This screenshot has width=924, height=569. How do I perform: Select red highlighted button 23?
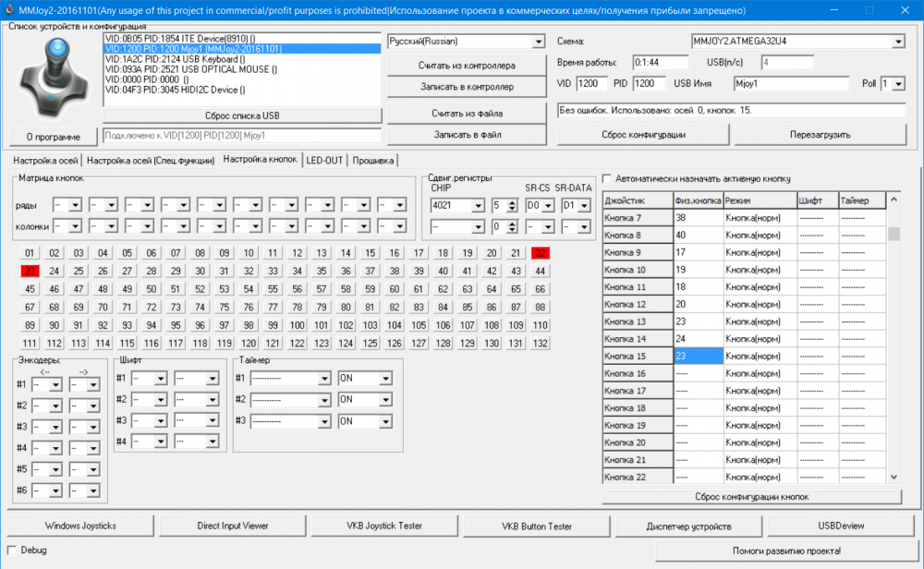30,271
